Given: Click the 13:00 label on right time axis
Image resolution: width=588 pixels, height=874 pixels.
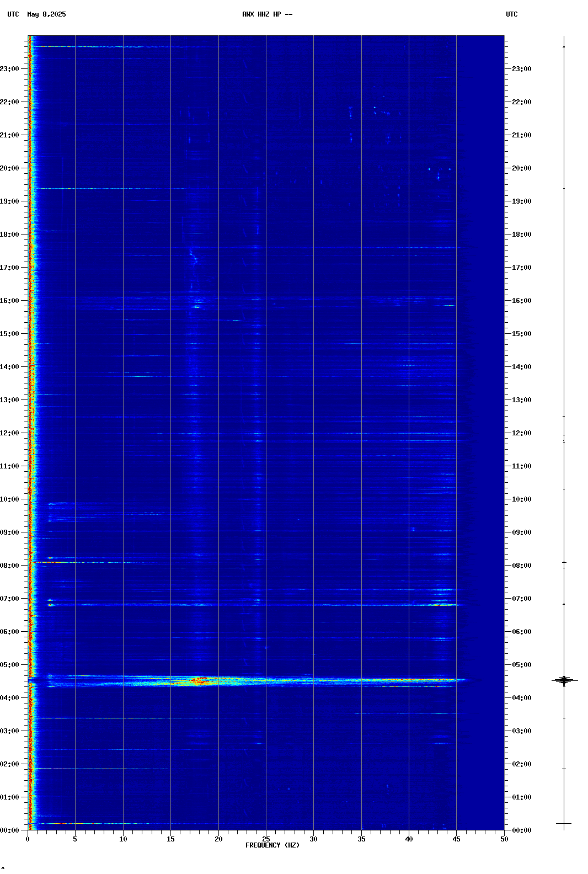Looking at the screenshot, I should 522,400.
